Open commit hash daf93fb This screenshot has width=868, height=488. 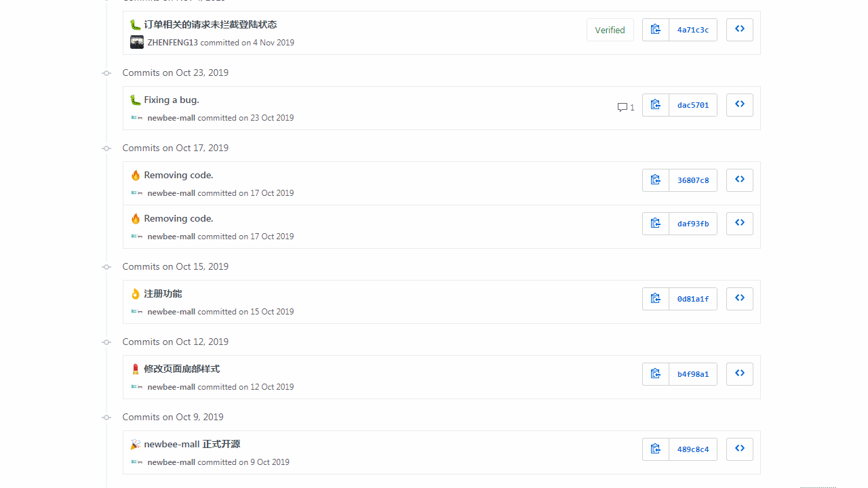[x=693, y=224]
